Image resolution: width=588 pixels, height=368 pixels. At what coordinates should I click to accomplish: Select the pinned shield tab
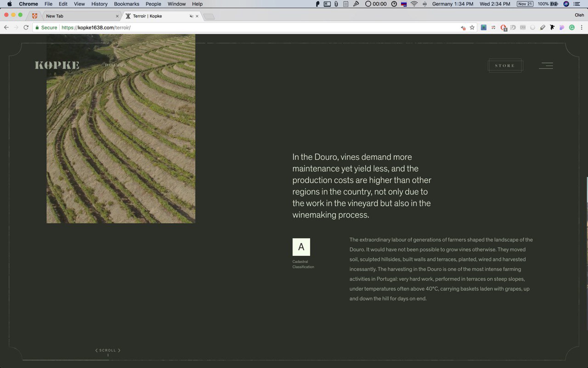(34, 16)
